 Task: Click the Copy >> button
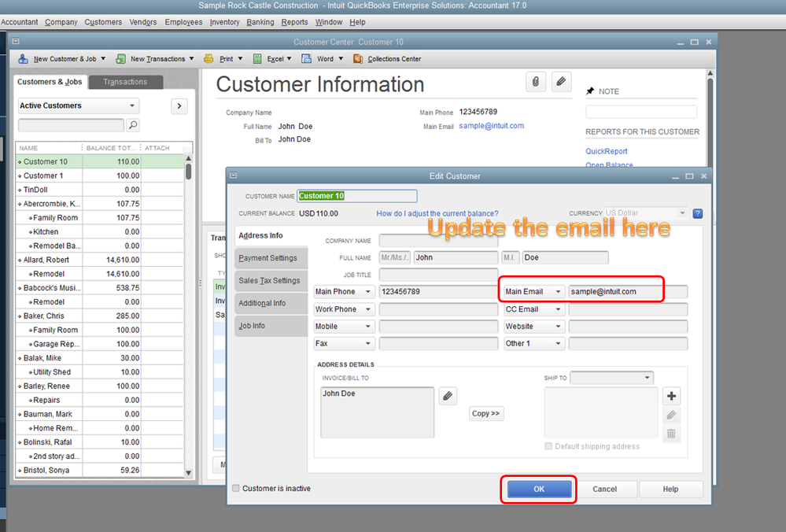(x=485, y=414)
